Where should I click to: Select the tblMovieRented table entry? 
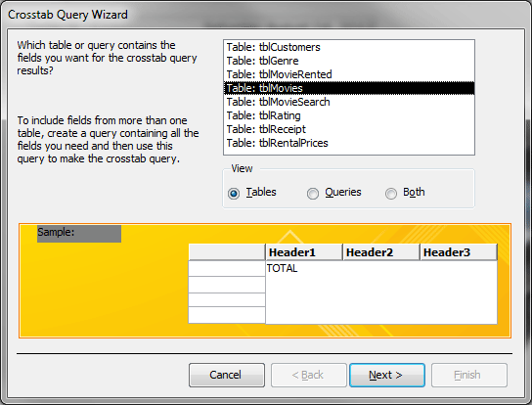pos(349,74)
